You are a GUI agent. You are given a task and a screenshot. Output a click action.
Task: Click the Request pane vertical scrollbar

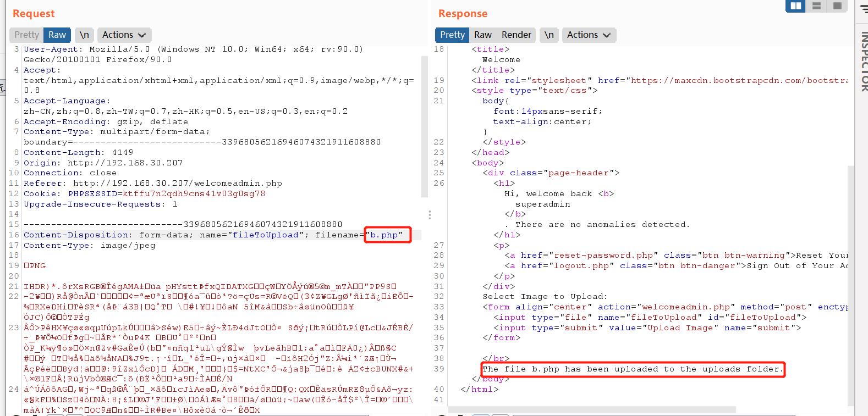point(424,126)
